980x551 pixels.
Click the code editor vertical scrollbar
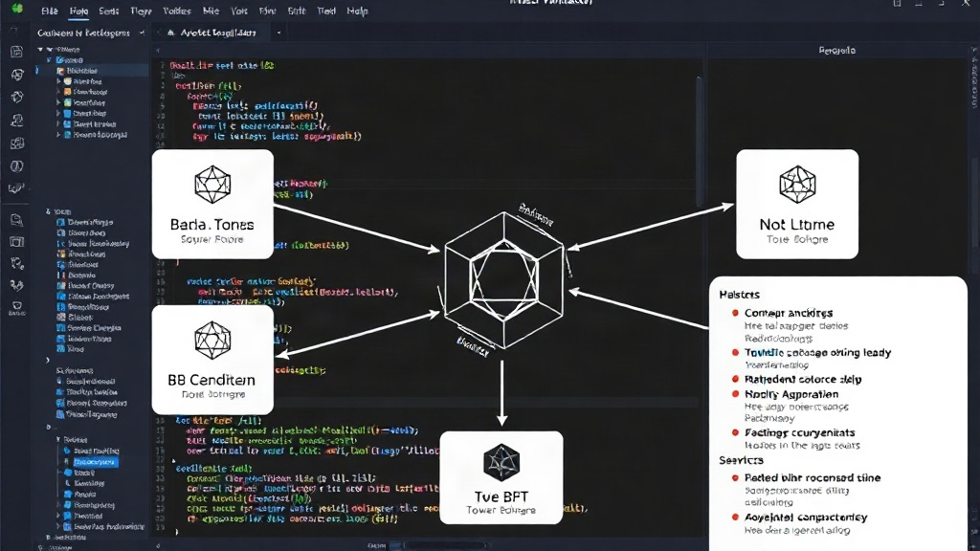point(700,142)
